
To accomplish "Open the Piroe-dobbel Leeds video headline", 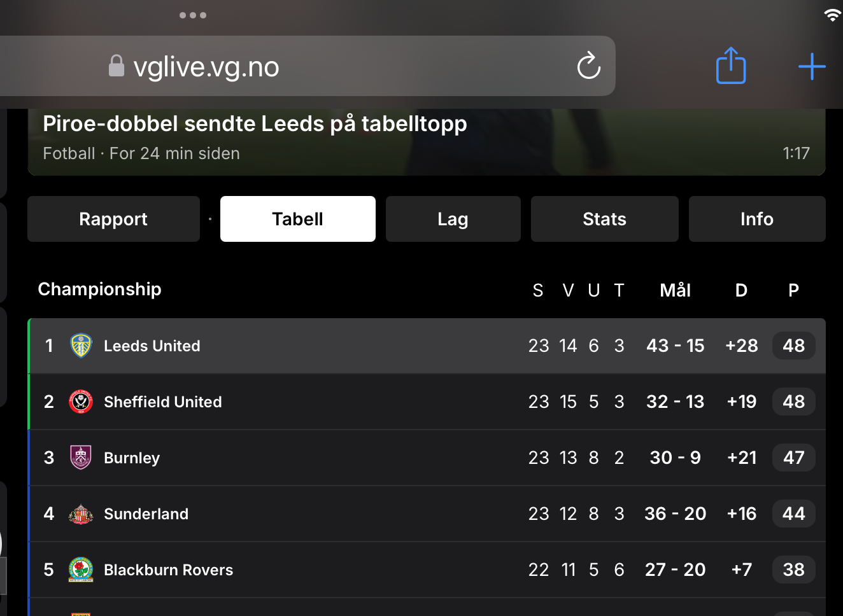I will 255,123.
